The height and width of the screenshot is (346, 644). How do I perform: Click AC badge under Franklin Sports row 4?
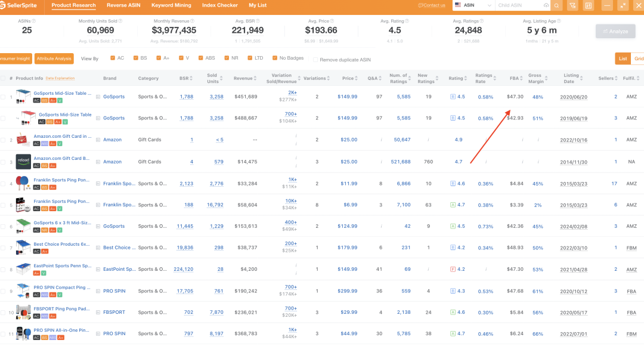(x=36, y=187)
